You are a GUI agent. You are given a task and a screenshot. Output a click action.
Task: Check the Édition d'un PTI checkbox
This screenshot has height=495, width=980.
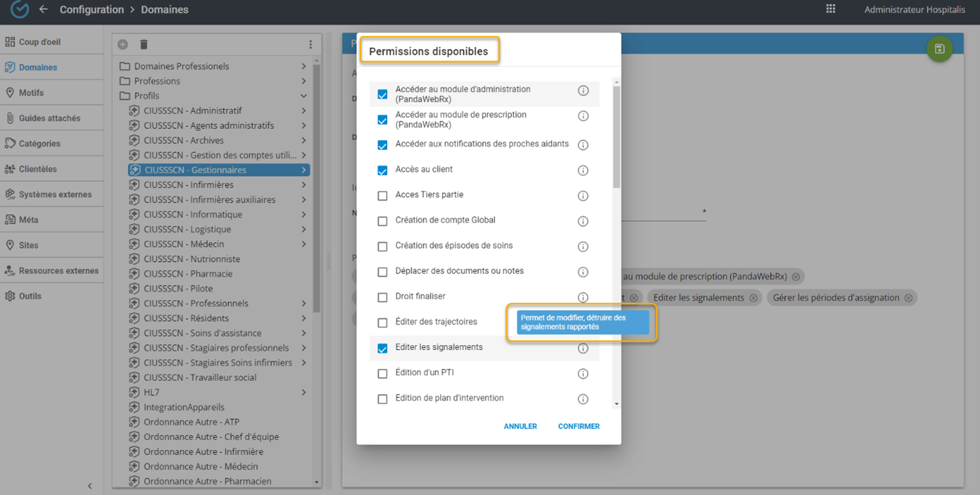[382, 374]
